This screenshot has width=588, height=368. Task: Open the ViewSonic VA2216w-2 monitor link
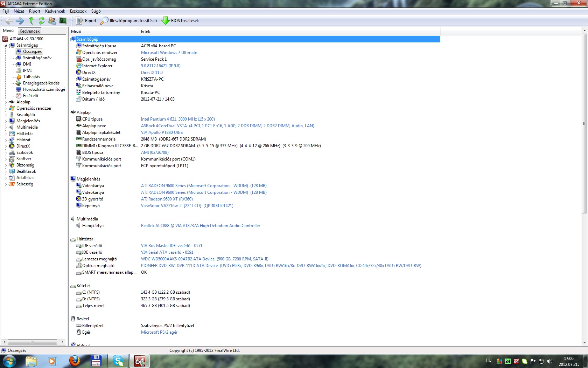(x=187, y=206)
